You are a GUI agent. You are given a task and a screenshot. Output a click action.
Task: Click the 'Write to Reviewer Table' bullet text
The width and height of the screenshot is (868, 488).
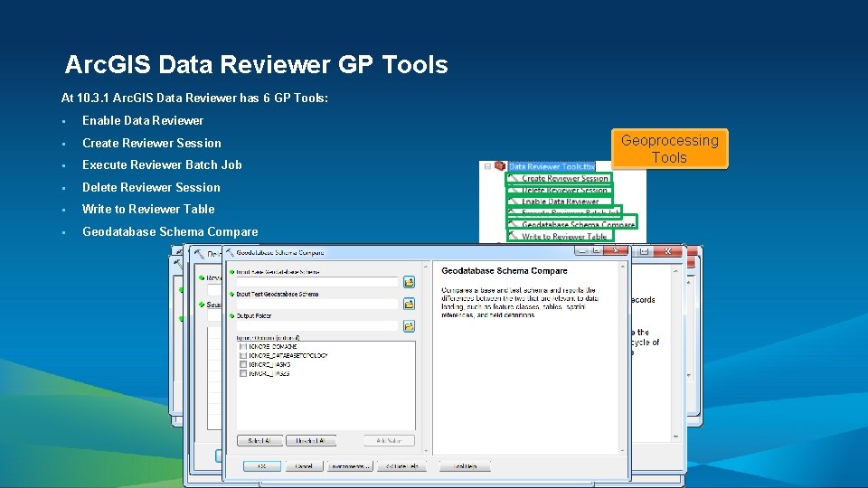coord(148,209)
